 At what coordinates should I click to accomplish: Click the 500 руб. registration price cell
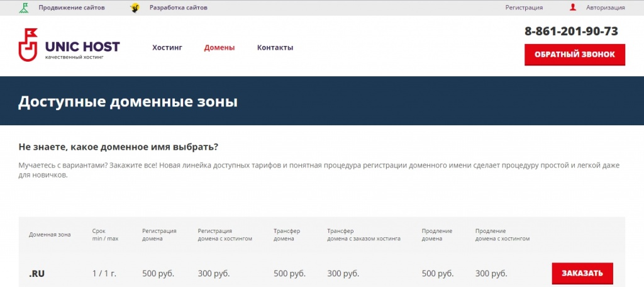pyautogui.click(x=158, y=273)
